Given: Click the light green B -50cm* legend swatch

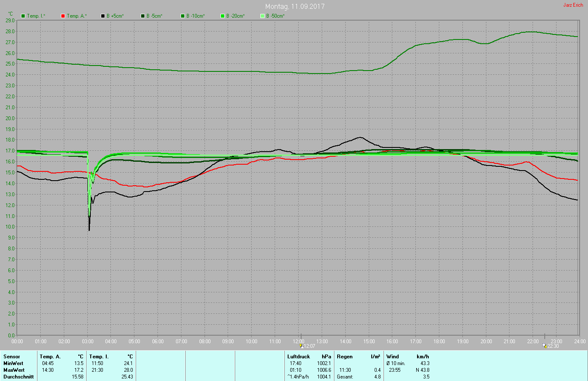Looking at the screenshot, I should tap(262, 16).
